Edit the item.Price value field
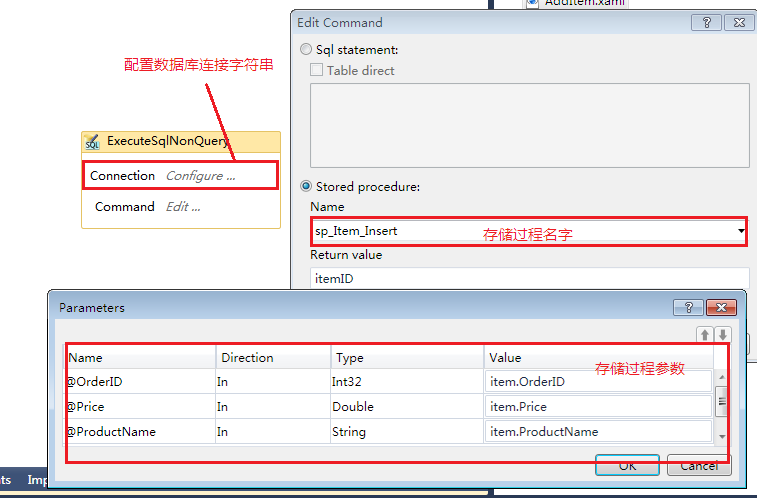The width and height of the screenshot is (757, 498). (598, 407)
